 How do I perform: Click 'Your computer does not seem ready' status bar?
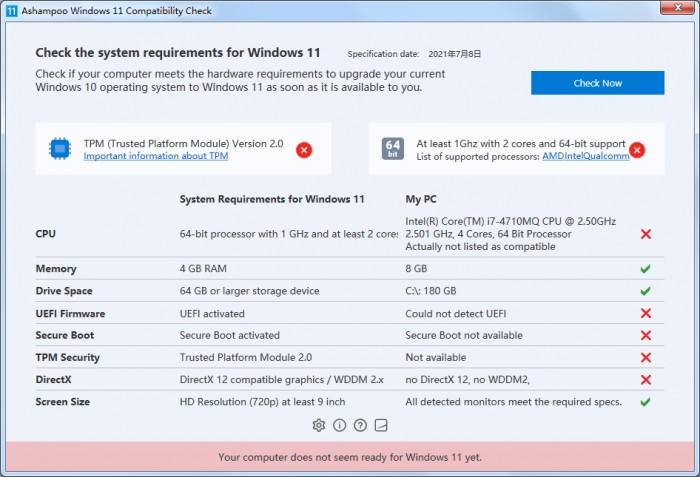[x=350, y=457]
